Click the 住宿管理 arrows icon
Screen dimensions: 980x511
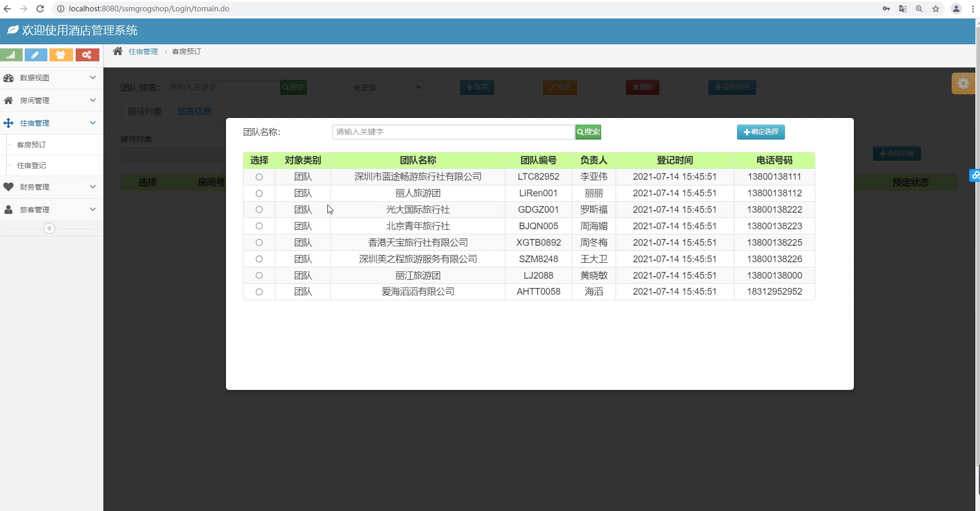tap(9, 123)
